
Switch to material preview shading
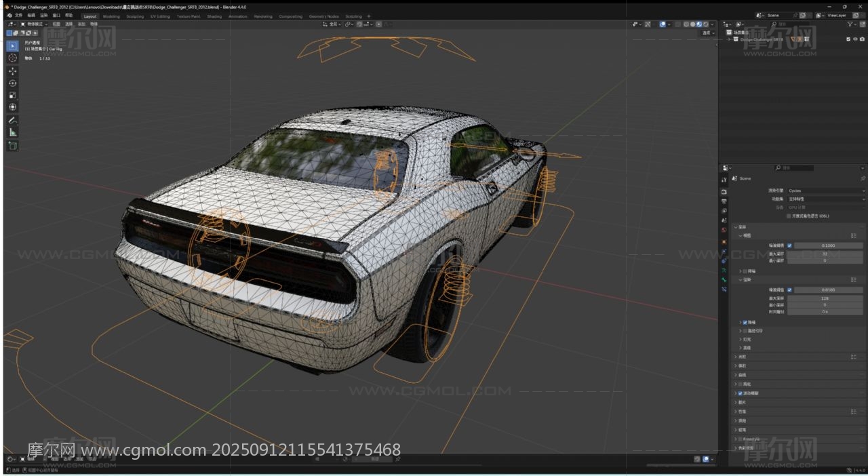[700, 24]
